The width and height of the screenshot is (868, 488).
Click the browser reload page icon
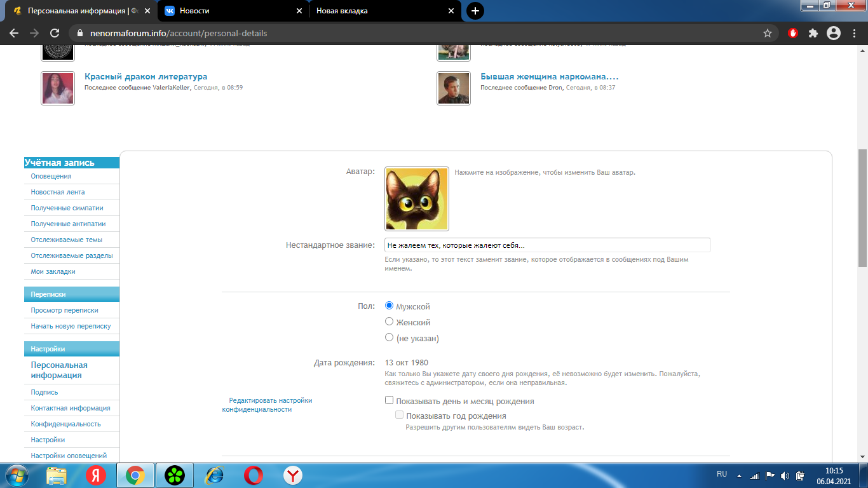pyautogui.click(x=55, y=33)
